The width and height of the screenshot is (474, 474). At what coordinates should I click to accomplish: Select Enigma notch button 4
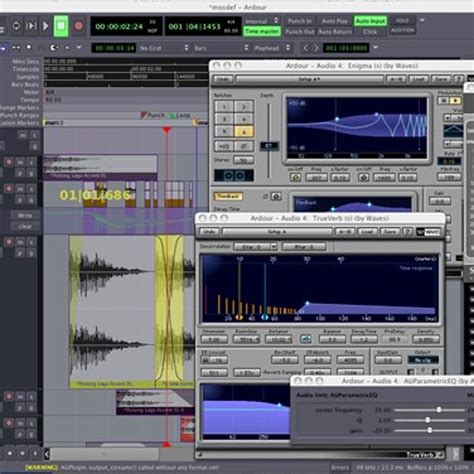coord(244,119)
